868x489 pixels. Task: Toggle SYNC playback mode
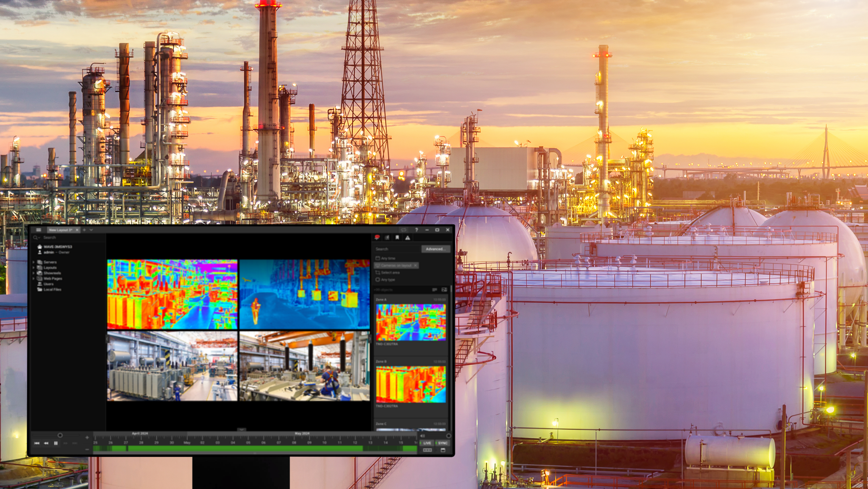pyautogui.click(x=443, y=443)
